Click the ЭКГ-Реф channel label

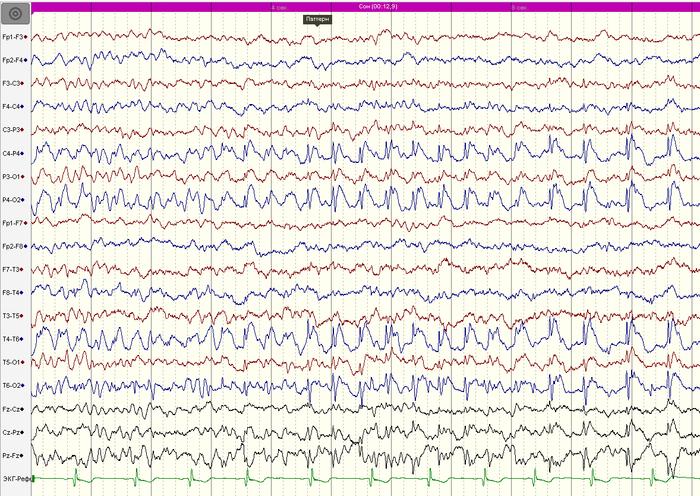tap(14, 479)
